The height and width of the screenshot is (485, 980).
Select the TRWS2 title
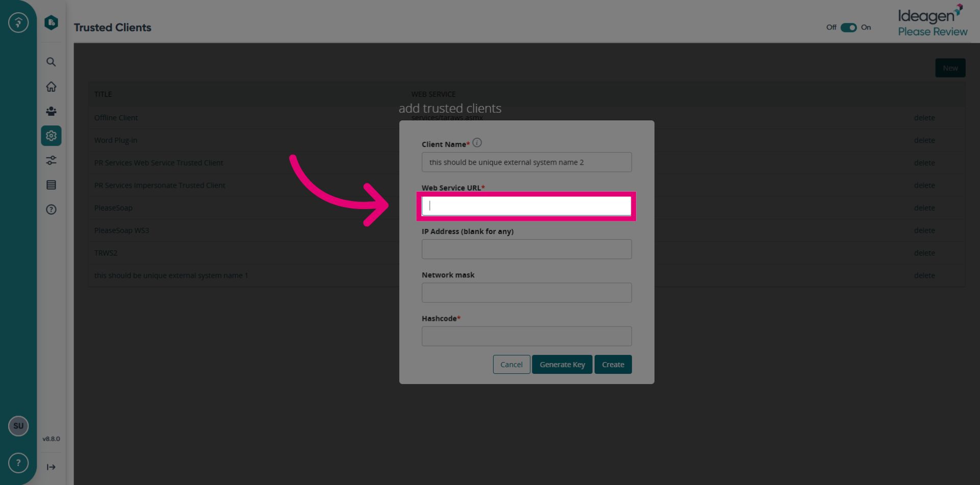pyautogui.click(x=106, y=253)
